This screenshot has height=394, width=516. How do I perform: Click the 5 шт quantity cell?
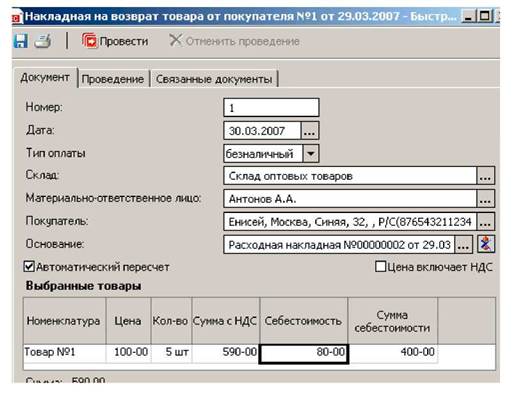pos(171,353)
